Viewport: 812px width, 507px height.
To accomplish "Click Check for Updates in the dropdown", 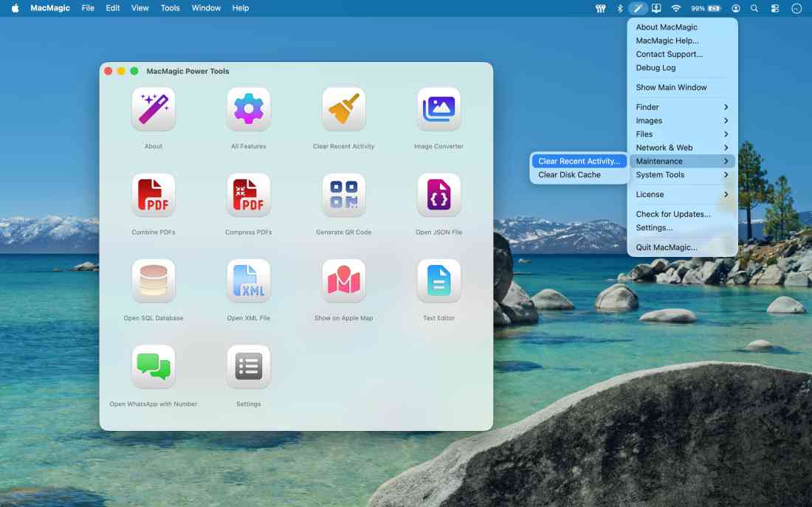I will 672,213.
